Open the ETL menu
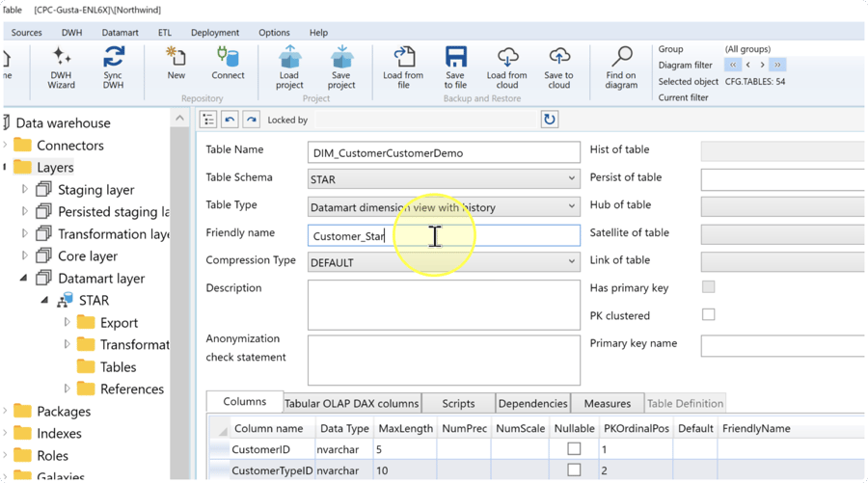 pos(165,33)
